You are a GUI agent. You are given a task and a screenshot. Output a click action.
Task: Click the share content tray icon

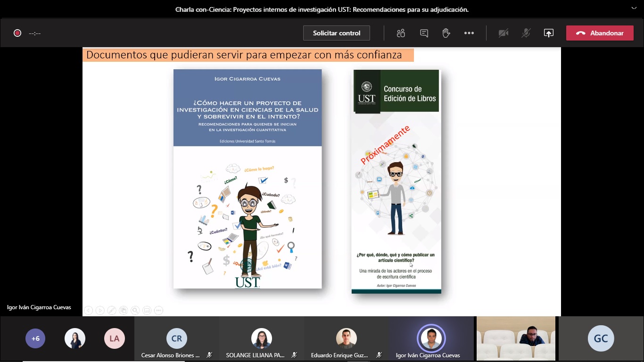coord(548,33)
